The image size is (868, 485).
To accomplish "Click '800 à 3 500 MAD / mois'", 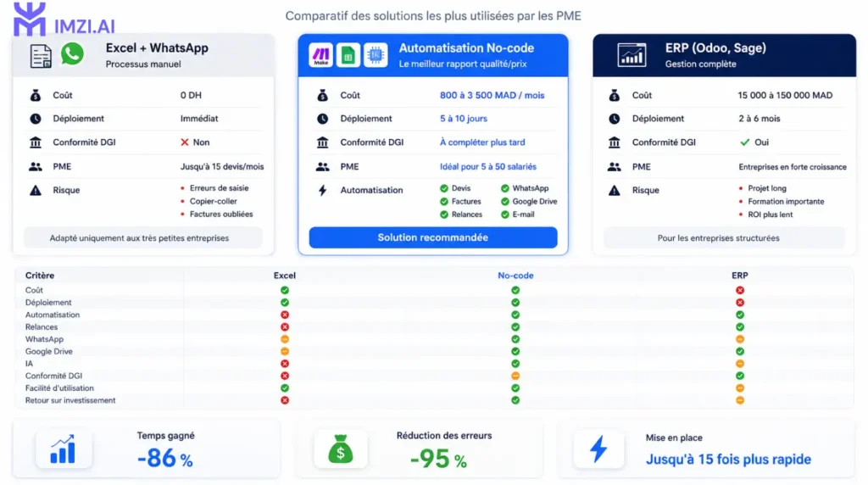I will (492, 95).
